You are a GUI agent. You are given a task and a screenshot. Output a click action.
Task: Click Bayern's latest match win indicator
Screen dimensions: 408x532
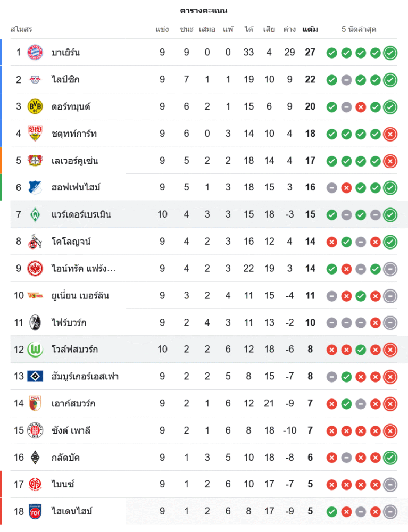390,53
